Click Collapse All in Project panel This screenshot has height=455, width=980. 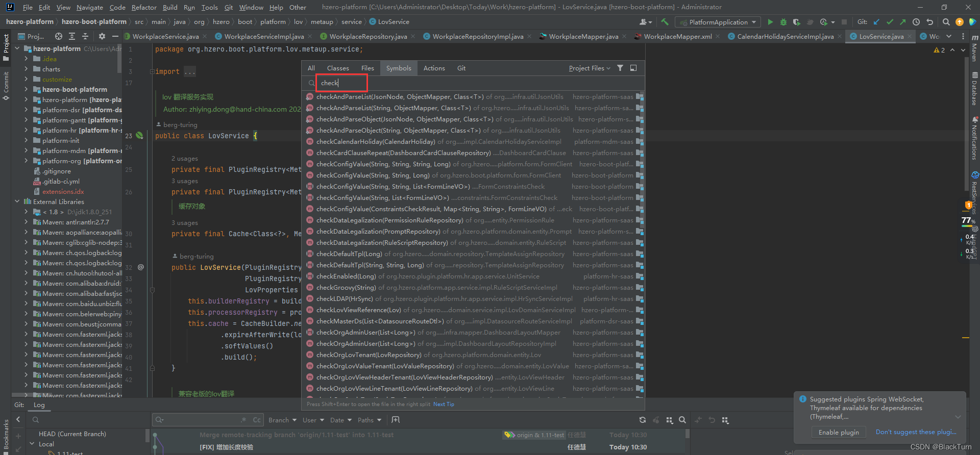pos(85,36)
